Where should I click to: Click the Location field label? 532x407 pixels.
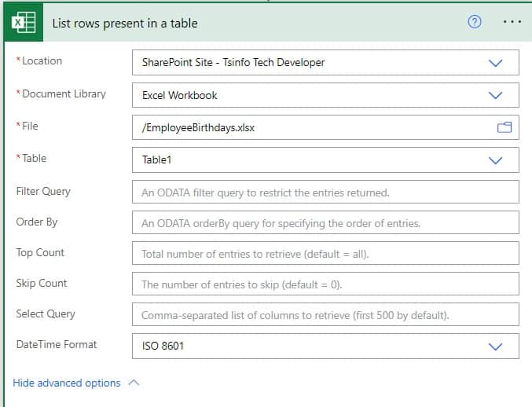(42, 60)
